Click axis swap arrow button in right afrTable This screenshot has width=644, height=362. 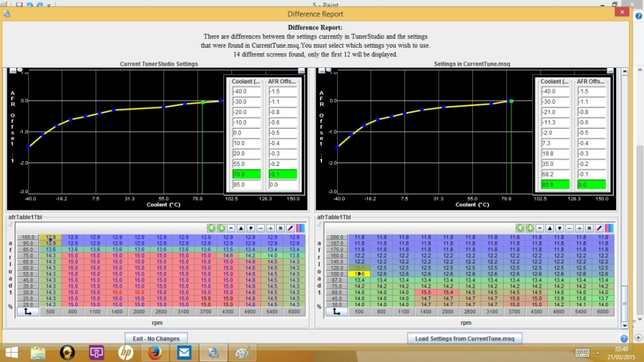336,312
